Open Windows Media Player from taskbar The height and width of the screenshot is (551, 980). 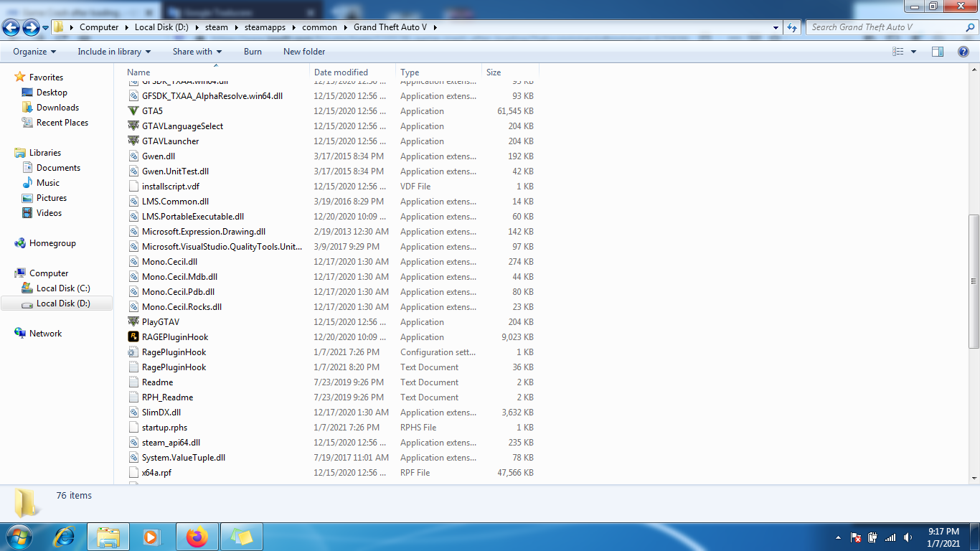pos(151,537)
